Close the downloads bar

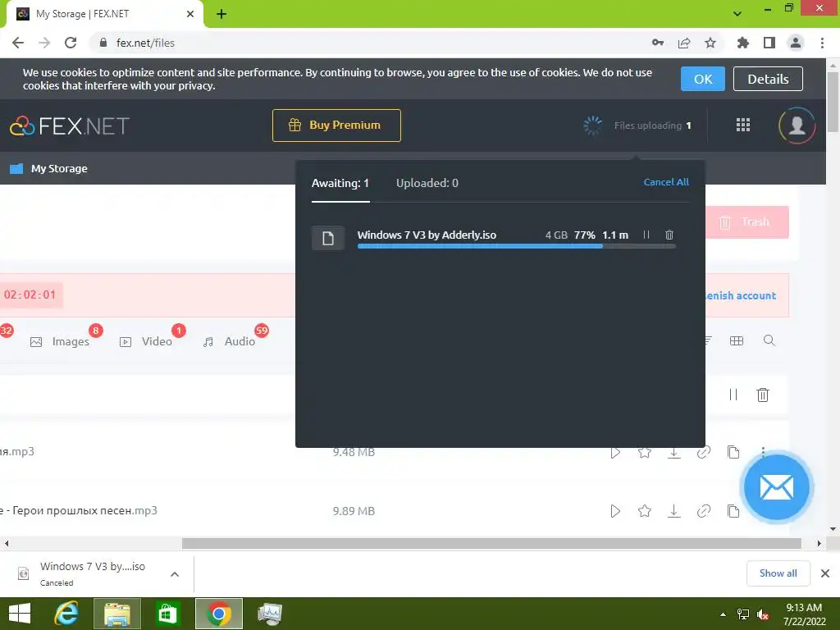click(825, 573)
